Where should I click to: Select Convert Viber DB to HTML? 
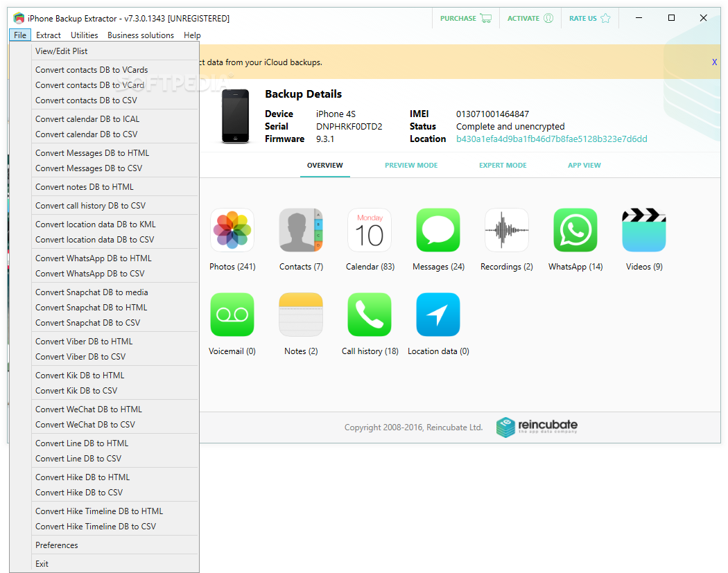115,341
